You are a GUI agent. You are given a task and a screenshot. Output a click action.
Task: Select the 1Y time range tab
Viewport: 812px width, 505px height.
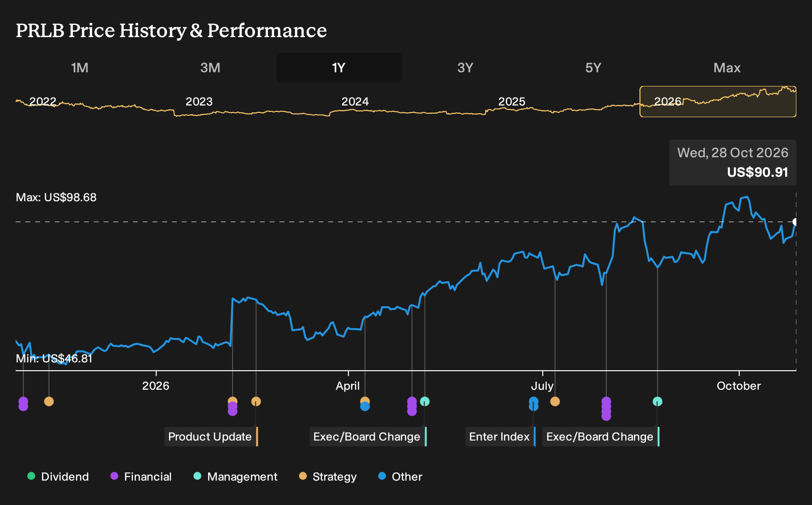339,67
